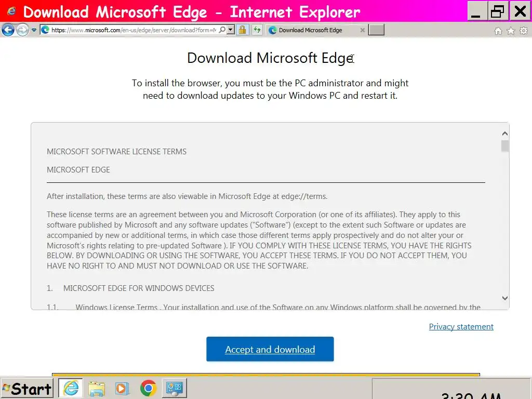
Task: Restore down the Internet Explorer window
Action: pyautogui.click(x=497, y=11)
